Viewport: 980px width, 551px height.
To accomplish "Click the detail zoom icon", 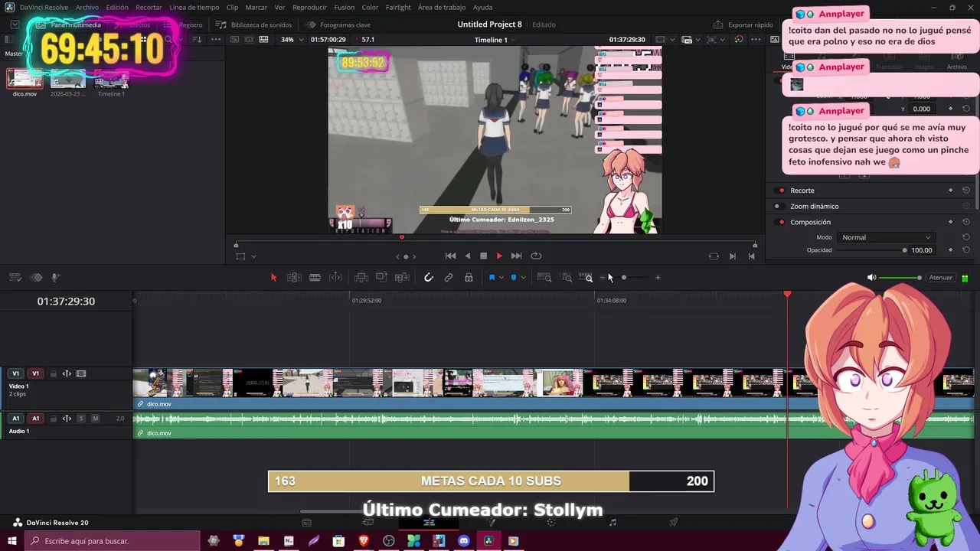I will [x=567, y=278].
